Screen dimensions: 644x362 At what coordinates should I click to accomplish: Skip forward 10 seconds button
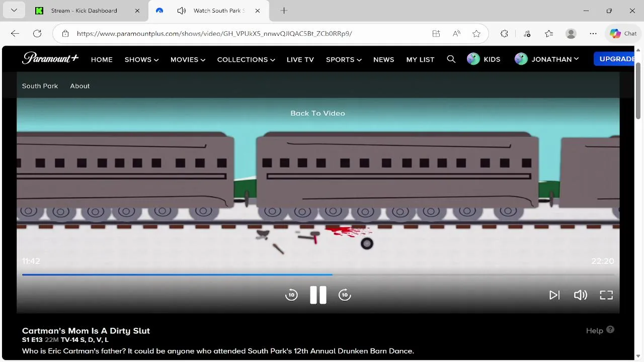(345, 295)
